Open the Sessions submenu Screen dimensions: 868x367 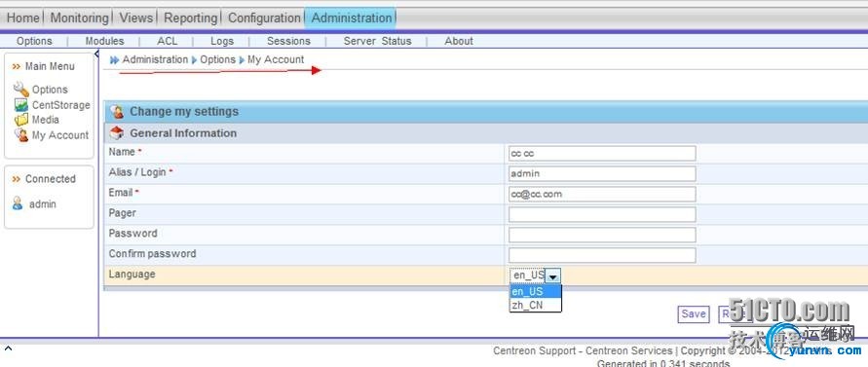pyautogui.click(x=288, y=41)
